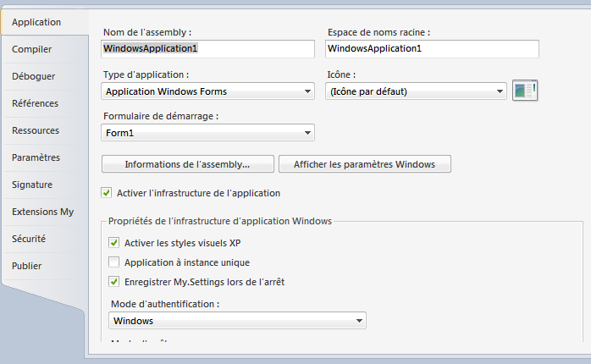This screenshot has width=591, height=364.
Task: Open the Type d'application dropdown
Action: point(208,91)
